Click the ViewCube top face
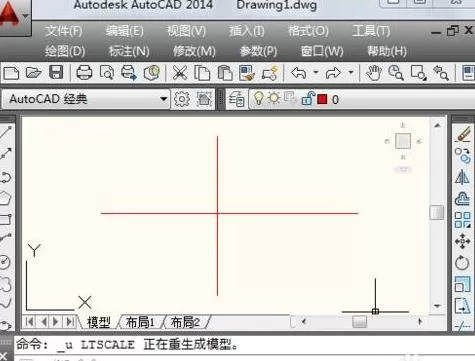The height and width of the screenshot is (361, 475). tap(403, 141)
